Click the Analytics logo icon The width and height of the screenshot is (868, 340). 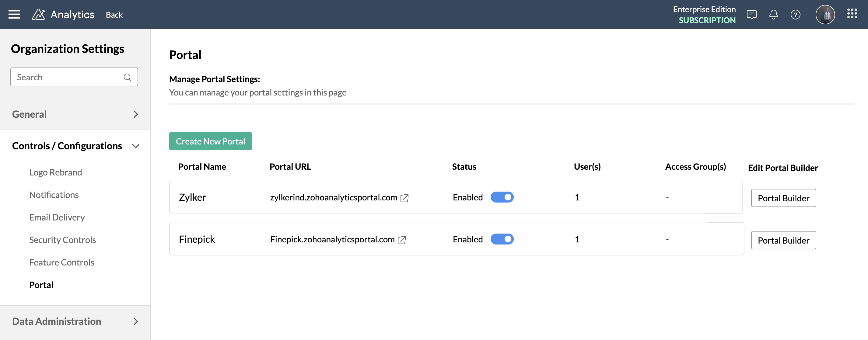point(38,15)
